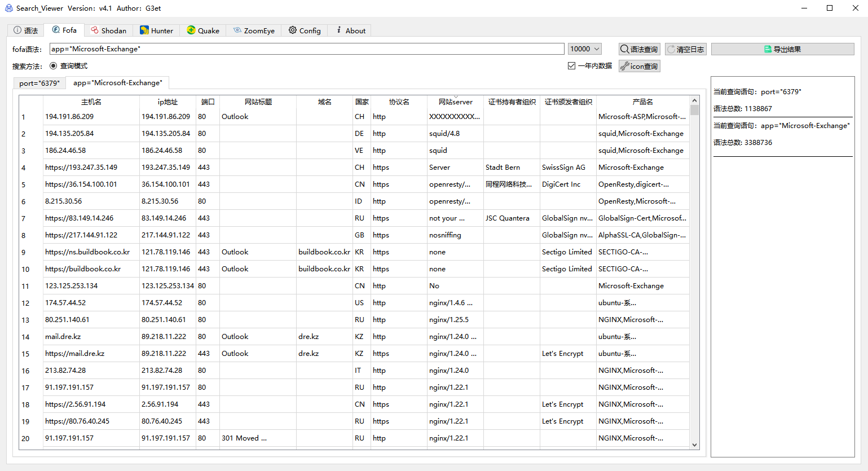Sort by the ip地址 column header
The width and height of the screenshot is (868, 471).
pyautogui.click(x=168, y=102)
